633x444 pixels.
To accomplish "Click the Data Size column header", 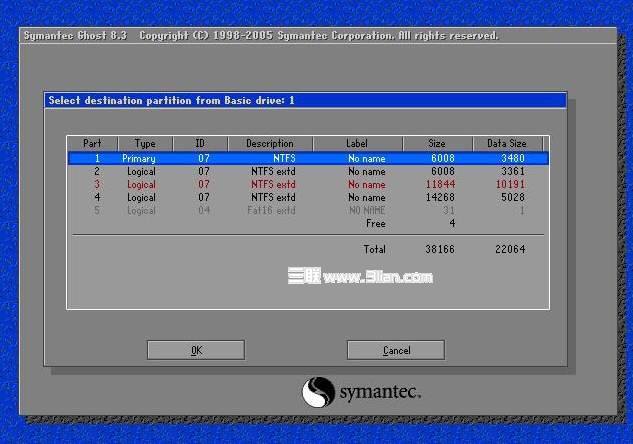I will pyautogui.click(x=507, y=143).
